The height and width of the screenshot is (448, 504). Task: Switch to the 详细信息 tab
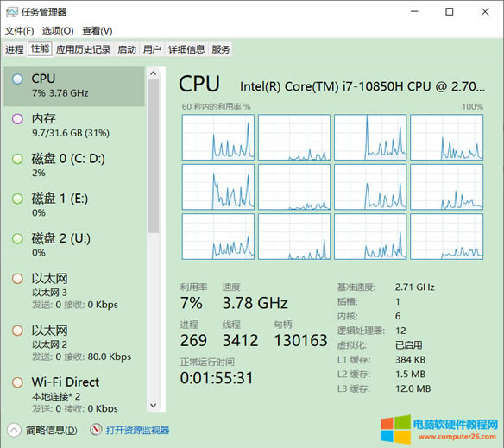click(186, 49)
